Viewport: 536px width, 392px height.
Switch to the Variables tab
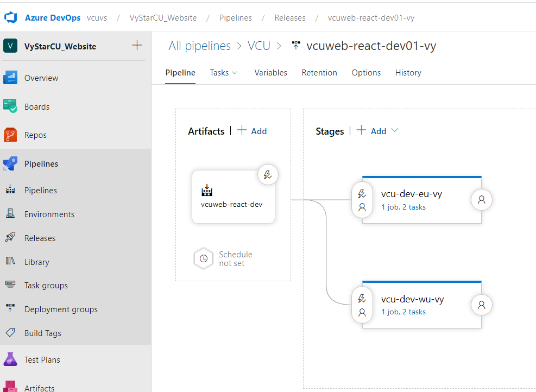pyautogui.click(x=270, y=72)
